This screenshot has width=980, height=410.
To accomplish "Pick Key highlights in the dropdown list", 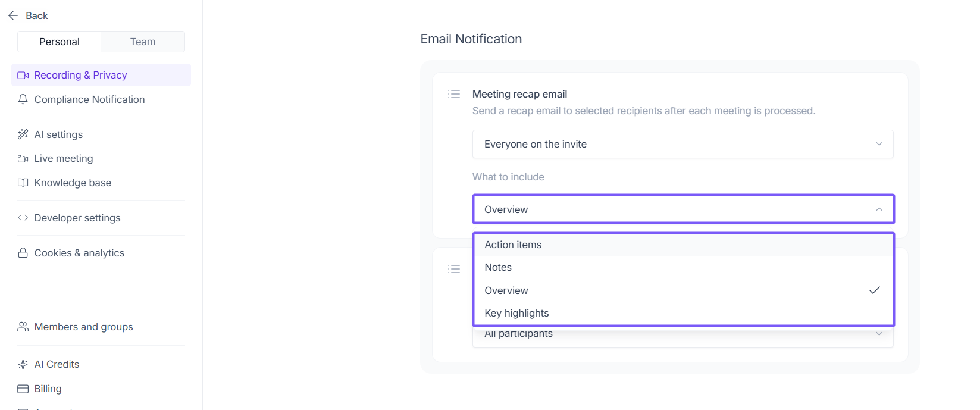I will tap(516, 313).
